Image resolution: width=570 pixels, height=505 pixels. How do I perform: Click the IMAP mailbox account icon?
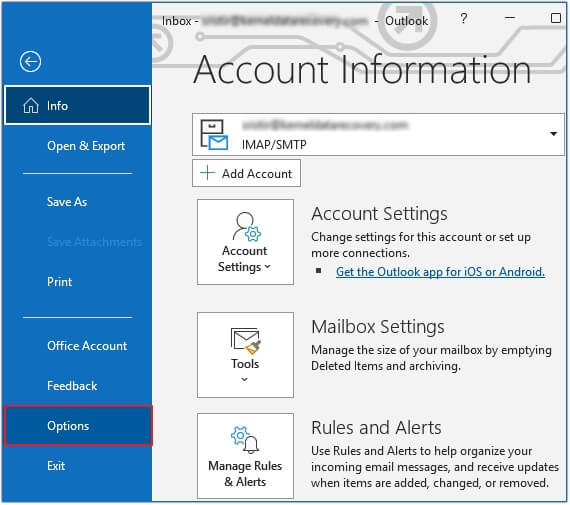tap(214, 135)
